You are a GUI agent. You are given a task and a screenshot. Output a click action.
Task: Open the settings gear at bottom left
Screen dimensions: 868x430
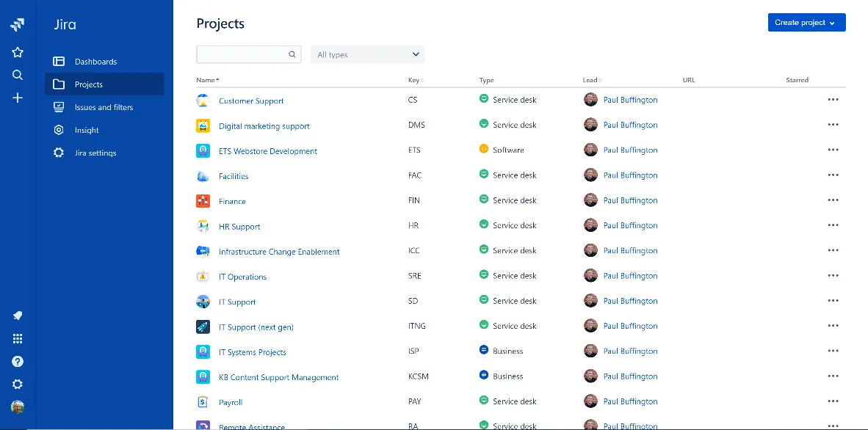coord(18,384)
